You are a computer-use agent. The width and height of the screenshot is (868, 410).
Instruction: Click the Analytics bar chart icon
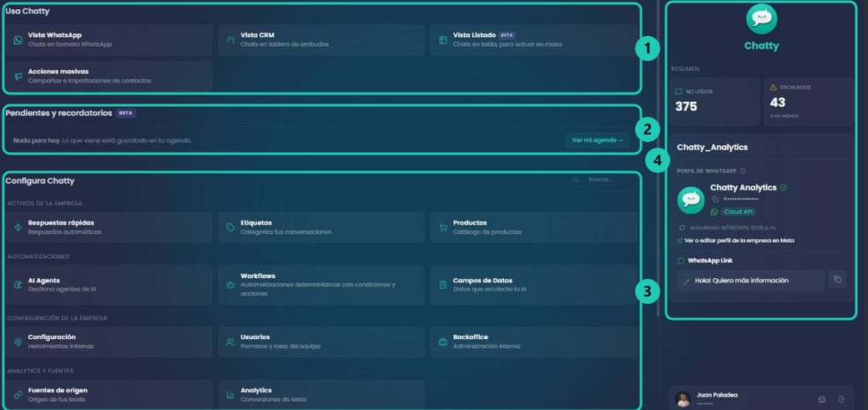pyautogui.click(x=230, y=395)
